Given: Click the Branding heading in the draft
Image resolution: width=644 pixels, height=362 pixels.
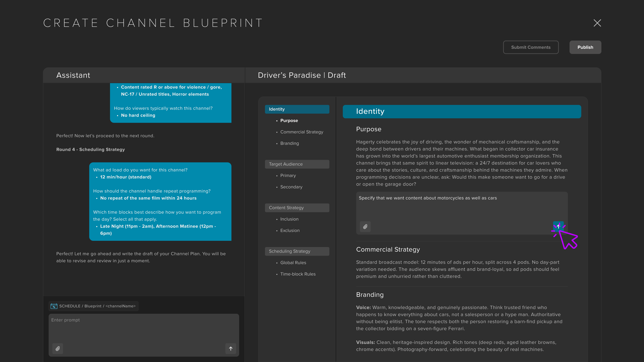Looking at the screenshot, I should (370, 295).
